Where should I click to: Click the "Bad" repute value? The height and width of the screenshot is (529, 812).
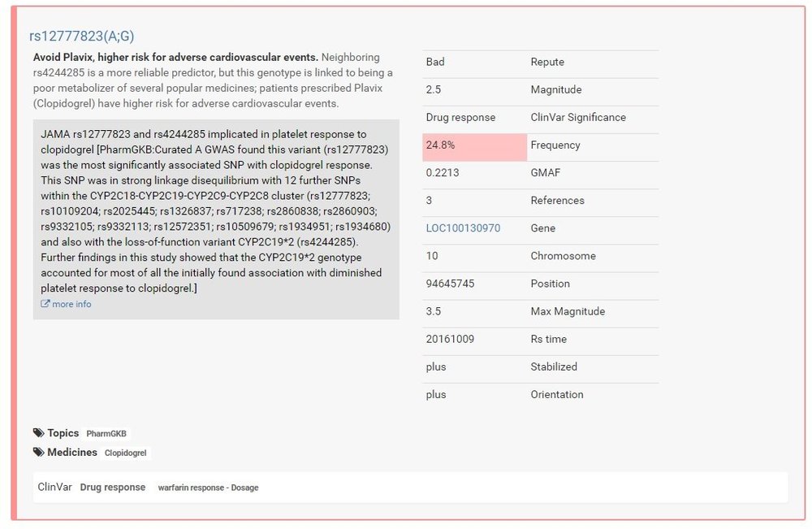(x=435, y=62)
